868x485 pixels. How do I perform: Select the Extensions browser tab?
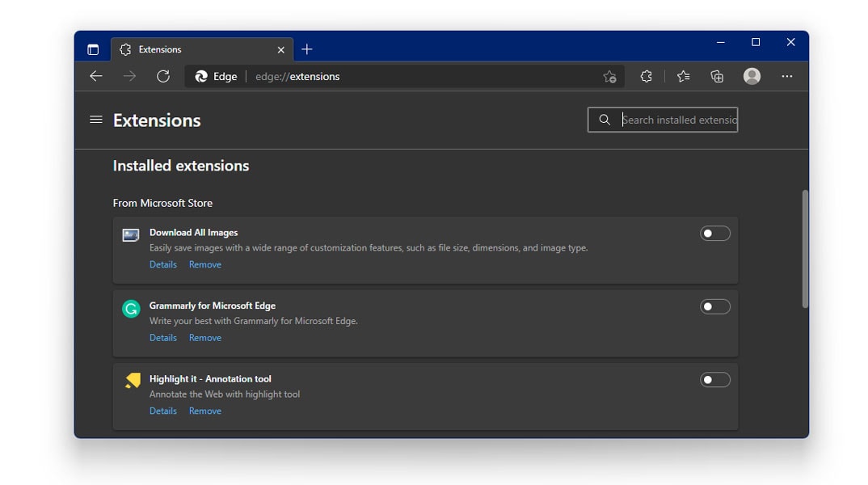[202, 49]
